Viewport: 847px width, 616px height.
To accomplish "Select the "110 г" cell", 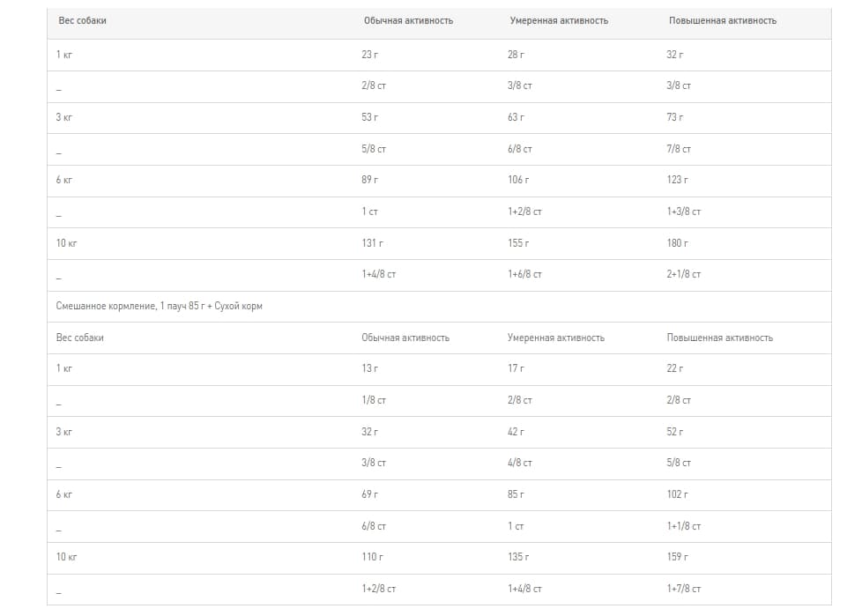I will pyautogui.click(x=372, y=557).
